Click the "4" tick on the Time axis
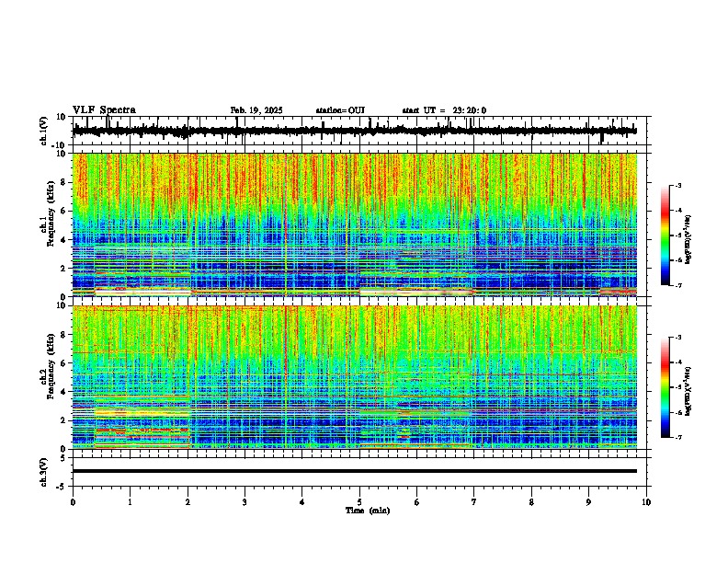This screenshot has width=728, height=563. [x=302, y=502]
